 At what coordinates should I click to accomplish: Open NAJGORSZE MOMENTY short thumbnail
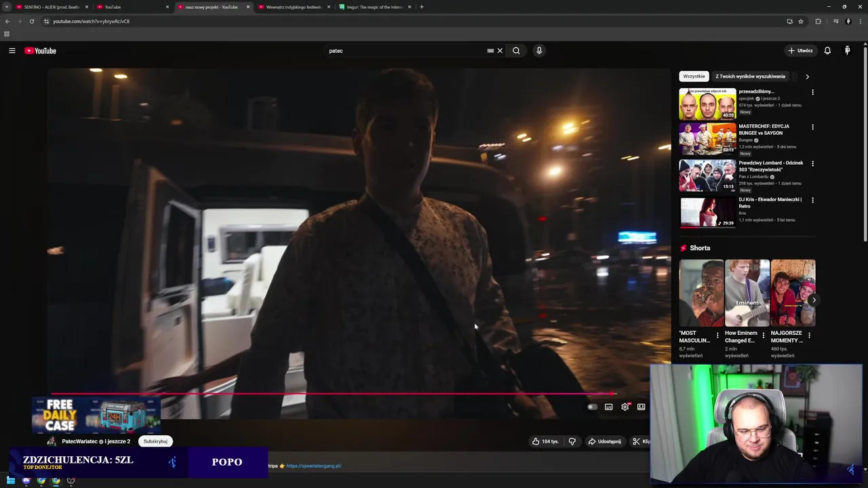[793, 293]
